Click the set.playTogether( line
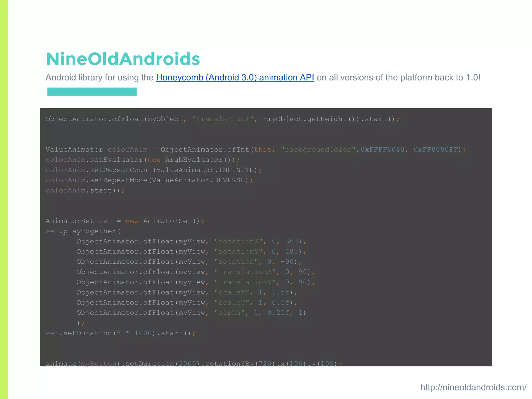 pos(83,231)
